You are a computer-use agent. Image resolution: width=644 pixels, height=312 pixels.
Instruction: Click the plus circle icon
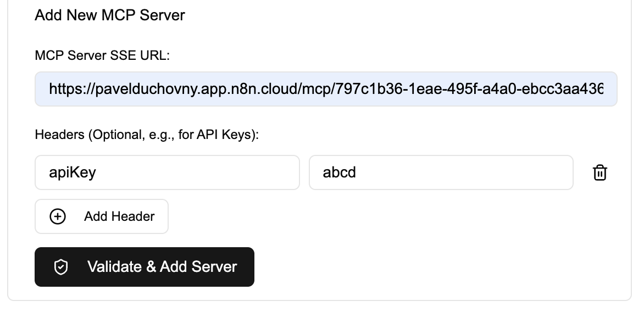tap(58, 217)
